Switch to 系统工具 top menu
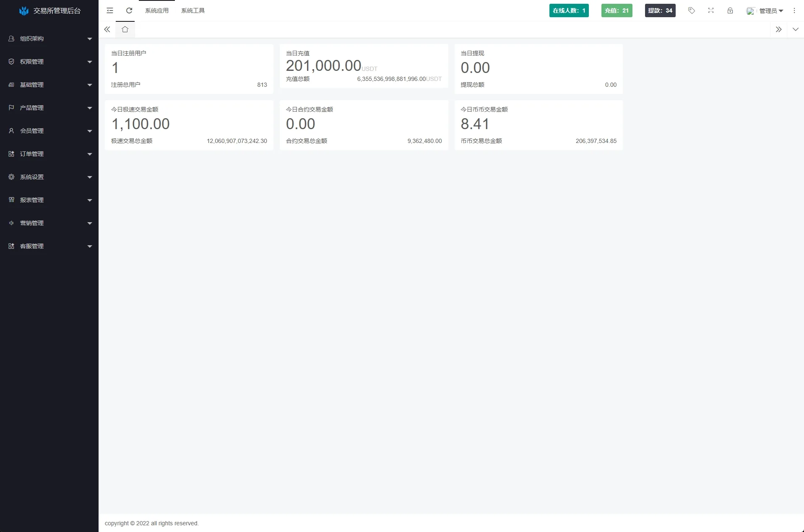This screenshot has height=532, width=804. point(193,10)
